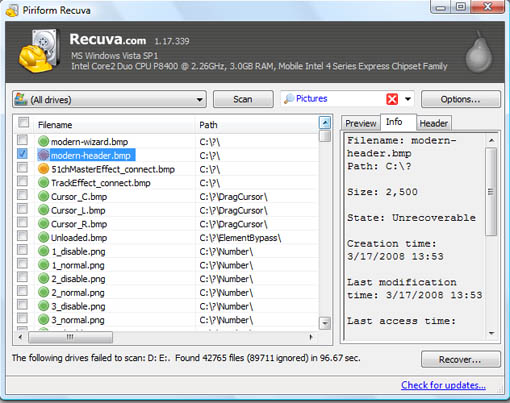
Task: Check the 51chMasterEffect_connect.bmp checkbox
Action: pyautogui.click(x=22, y=167)
